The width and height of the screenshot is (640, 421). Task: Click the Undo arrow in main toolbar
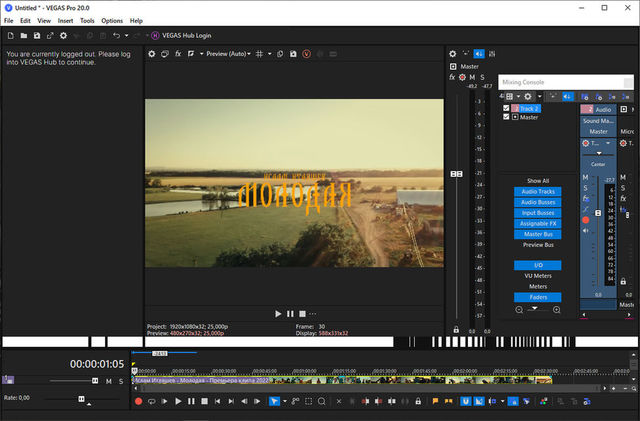(116, 35)
